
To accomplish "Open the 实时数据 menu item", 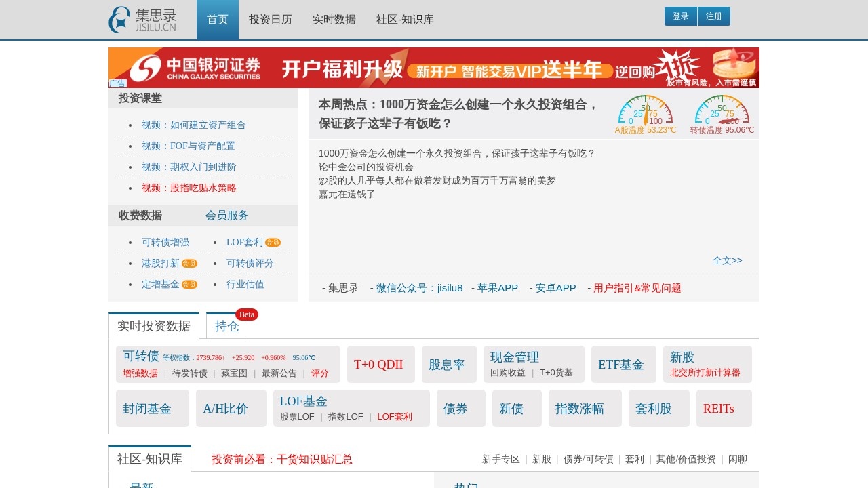I will coord(333,20).
